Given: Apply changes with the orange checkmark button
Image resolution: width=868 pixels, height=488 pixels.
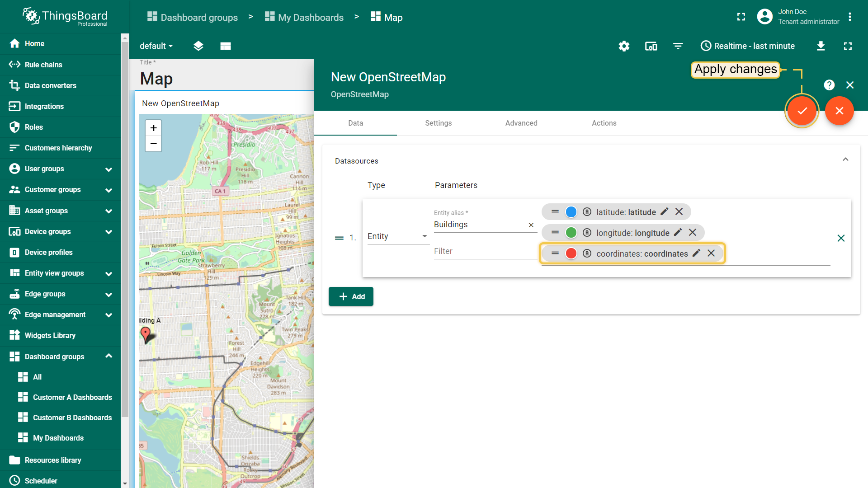Looking at the screenshot, I should 802,111.
